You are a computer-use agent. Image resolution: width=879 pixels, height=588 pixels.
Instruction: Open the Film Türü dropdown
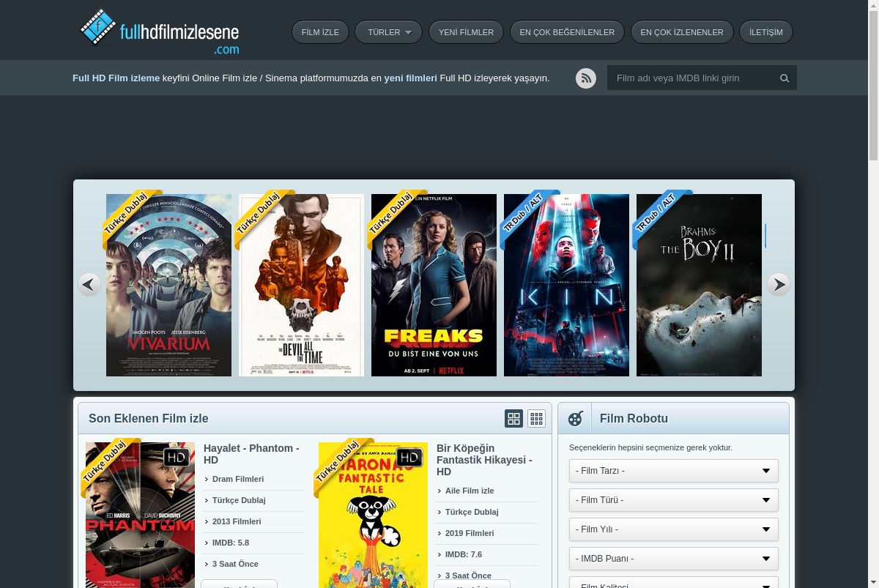(673, 500)
